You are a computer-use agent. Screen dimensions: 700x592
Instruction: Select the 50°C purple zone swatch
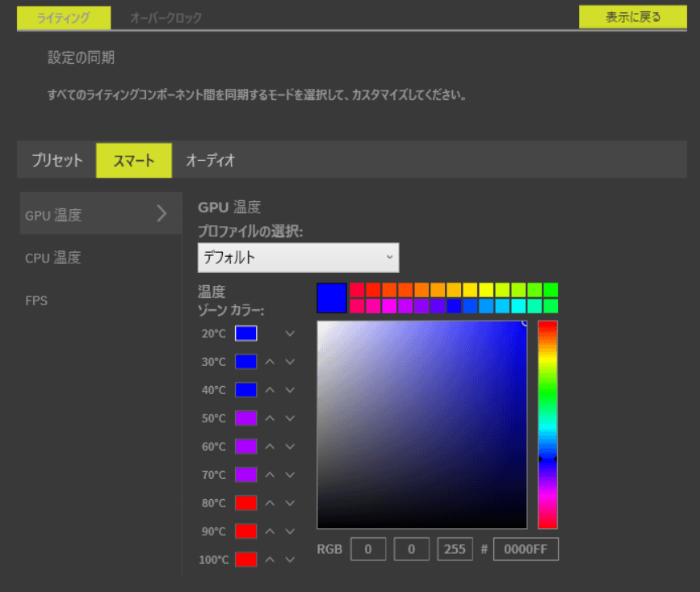coord(246,418)
